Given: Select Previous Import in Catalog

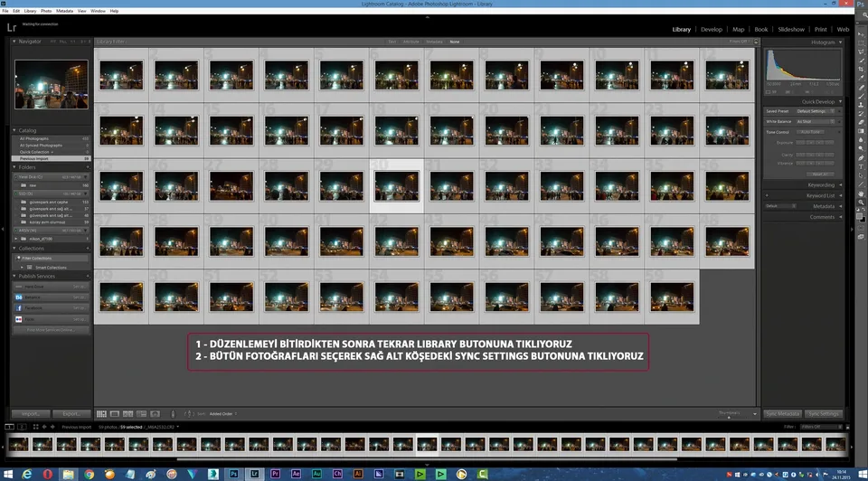Looking at the screenshot, I should (51, 158).
